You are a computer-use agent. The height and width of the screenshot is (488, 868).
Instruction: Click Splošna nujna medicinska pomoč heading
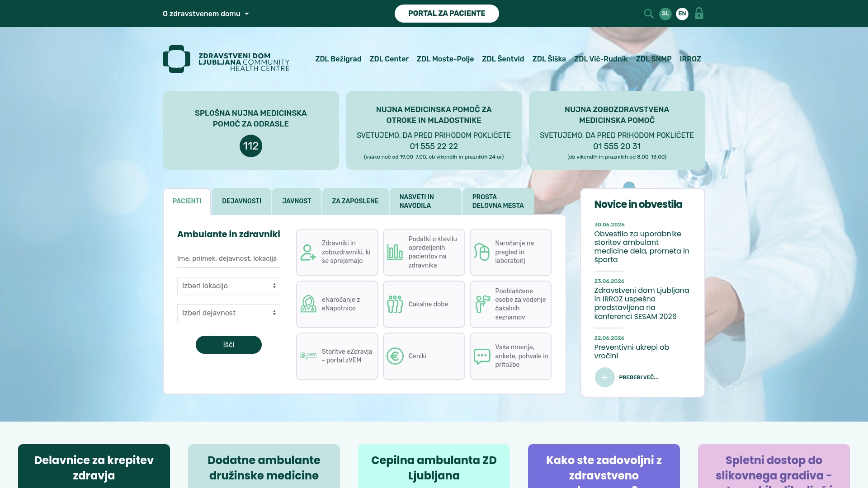(x=251, y=118)
